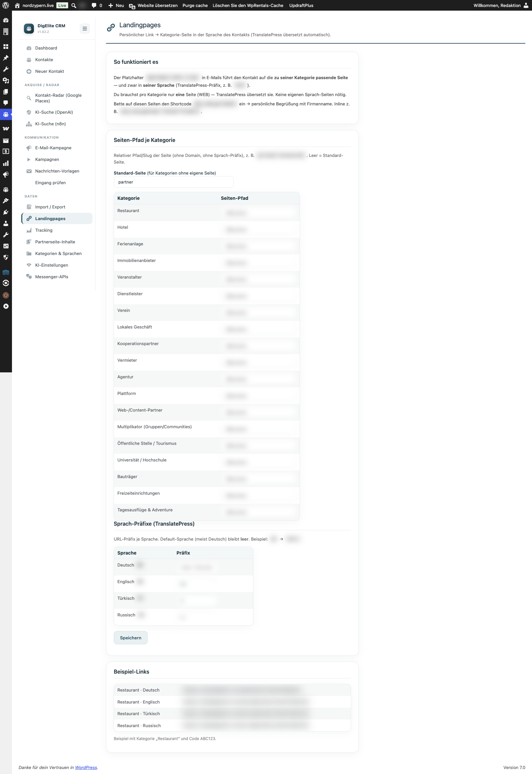The height and width of the screenshot is (774, 532).
Task: Open the dollar sign icon in dark sidebar
Action: pyautogui.click(x=6, y=151)
